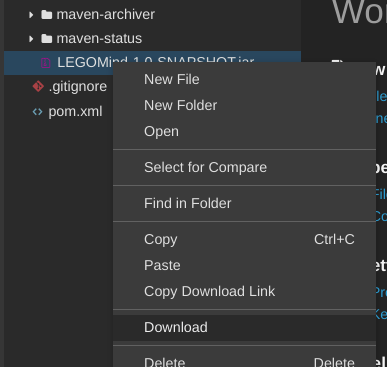Click the .gitignore git icon
The image size is (387, 367).
38,86
